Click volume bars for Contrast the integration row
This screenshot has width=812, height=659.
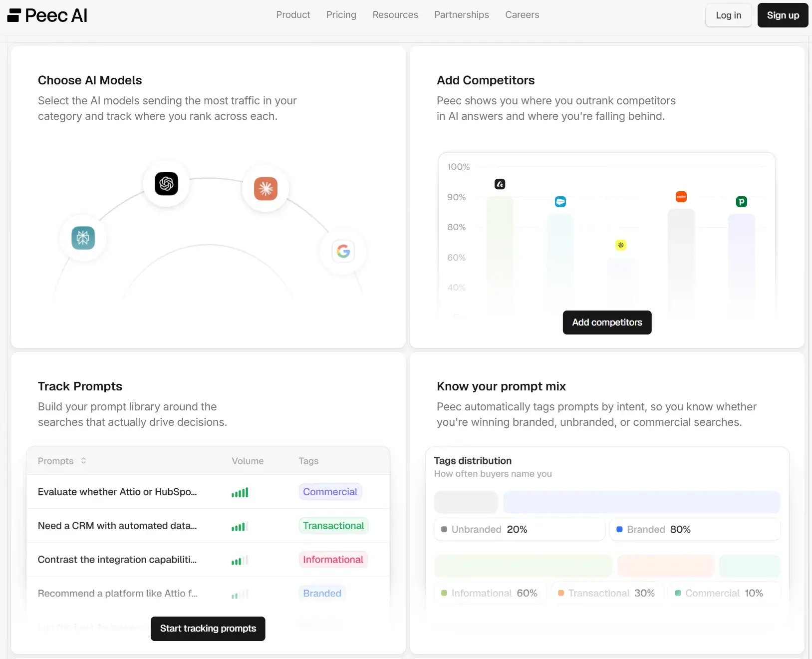pyautogui.click(x=240, y=560)
